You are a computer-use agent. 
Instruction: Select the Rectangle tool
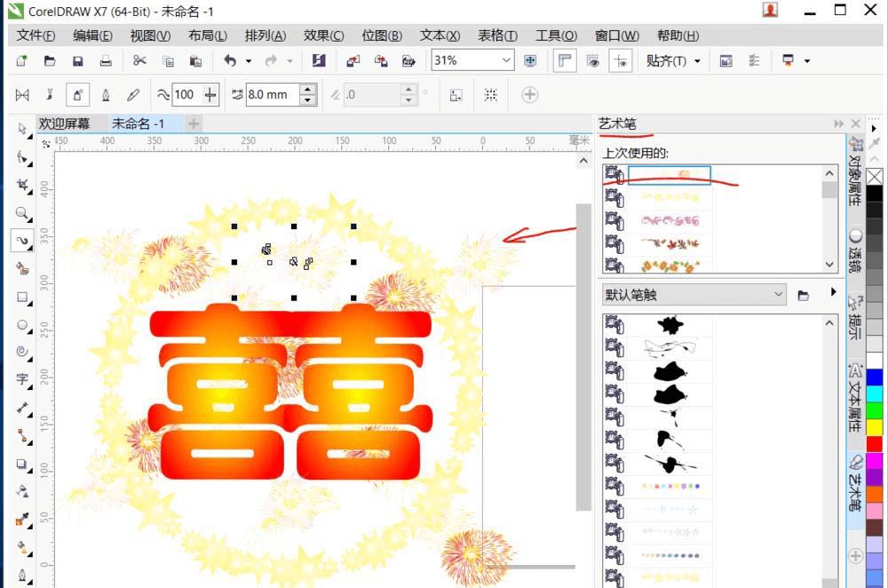point(22,297)
